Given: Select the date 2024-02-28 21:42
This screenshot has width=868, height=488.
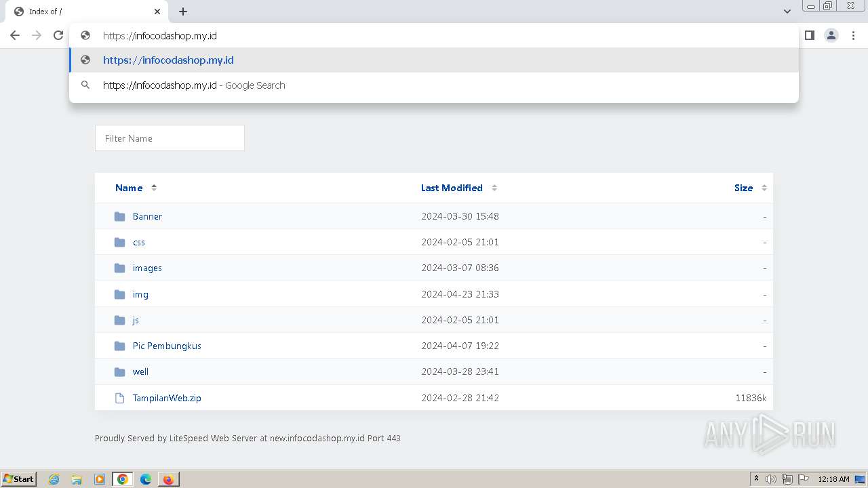Looking at the screenshot, I should tap(460, 398).
